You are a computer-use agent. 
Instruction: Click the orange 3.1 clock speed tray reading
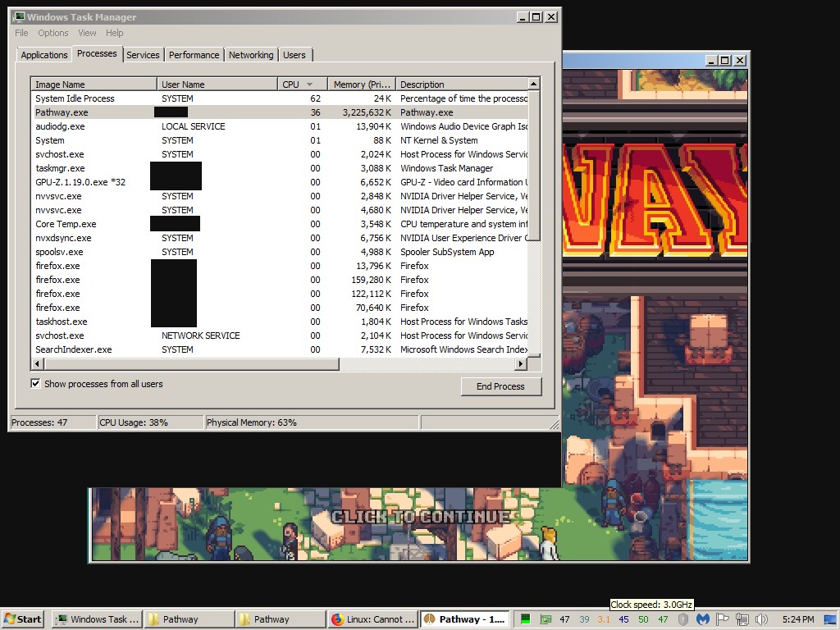604,619
